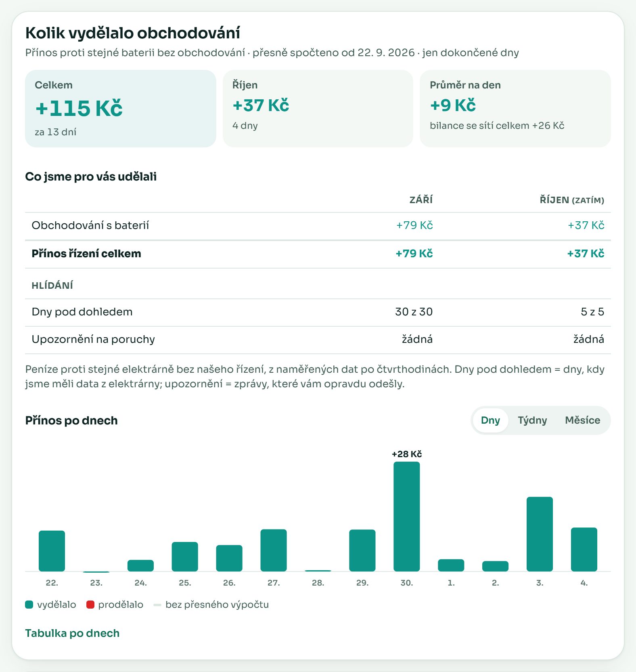Screen dimensions: 636x672
Task: Switch chart view to Týdny tab
Action: click(532, 420)
